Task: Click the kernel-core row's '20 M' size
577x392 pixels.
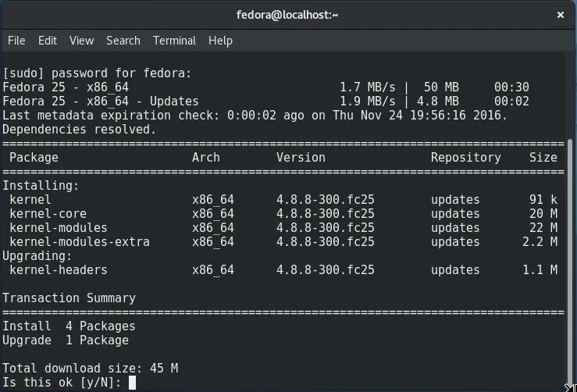Action: [543, 213]
